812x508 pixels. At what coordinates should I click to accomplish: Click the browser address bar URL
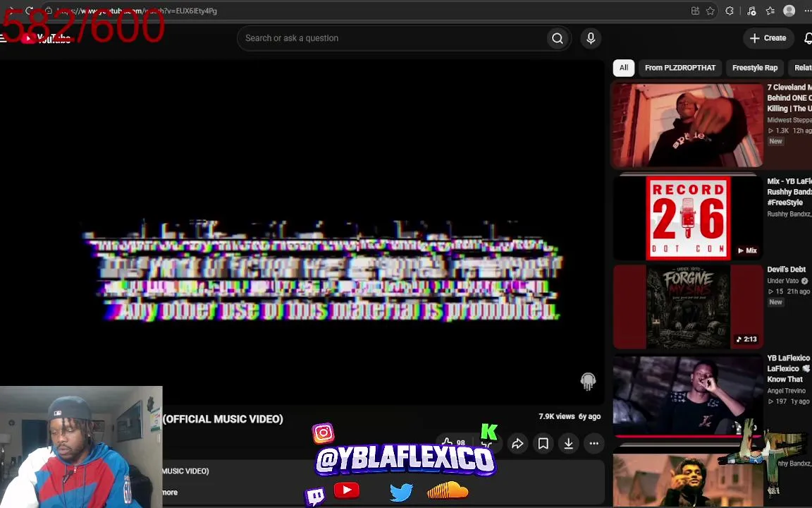point(137,11)
